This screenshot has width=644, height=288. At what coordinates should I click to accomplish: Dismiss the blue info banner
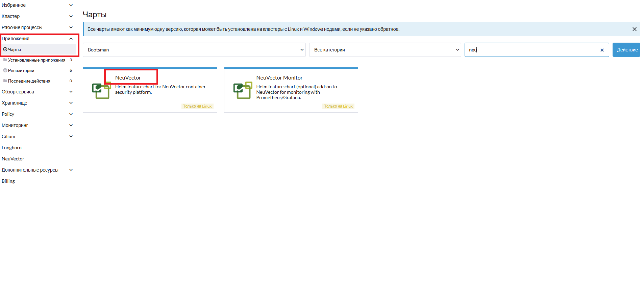coord(634,29)
